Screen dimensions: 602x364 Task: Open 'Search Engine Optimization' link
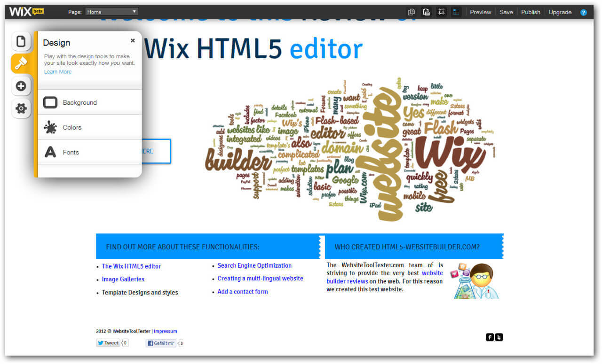click(x=254, y=266)
